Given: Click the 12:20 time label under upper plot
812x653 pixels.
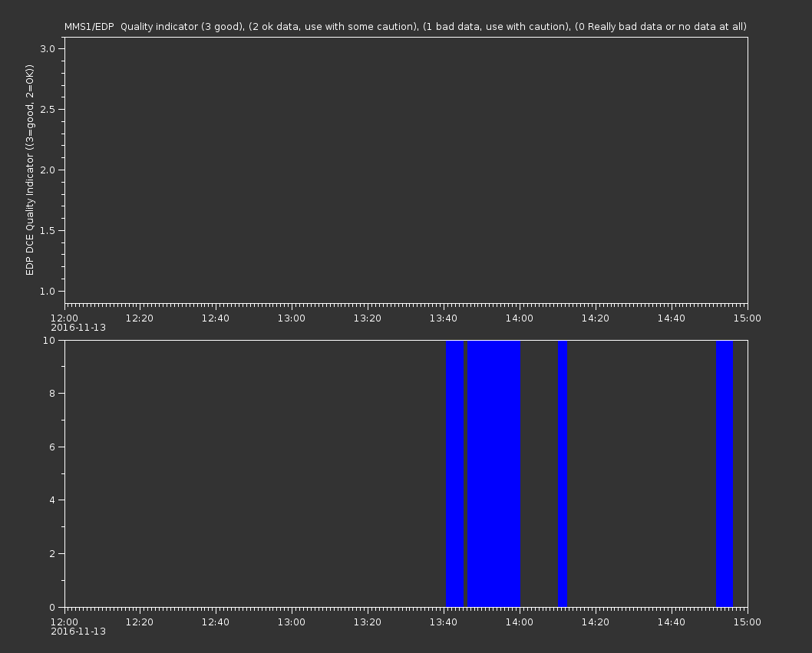Looking at the screenshot, I should (140, 318).
